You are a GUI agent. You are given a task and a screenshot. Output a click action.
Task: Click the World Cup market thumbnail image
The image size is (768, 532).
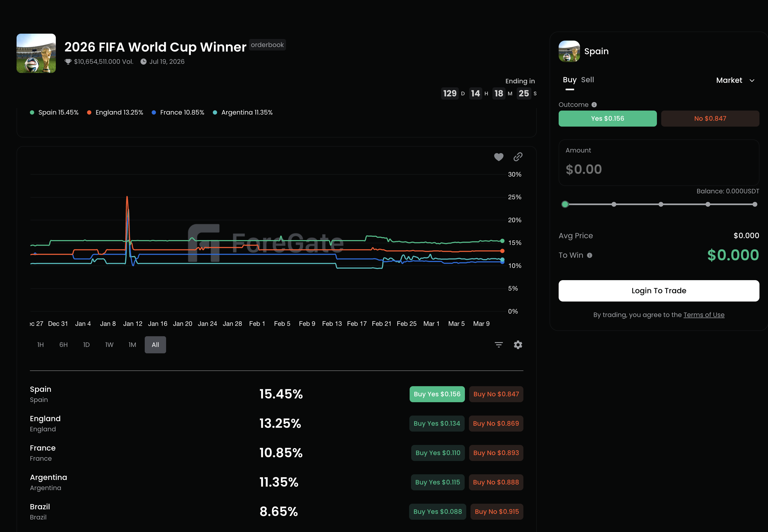[36, 53]
